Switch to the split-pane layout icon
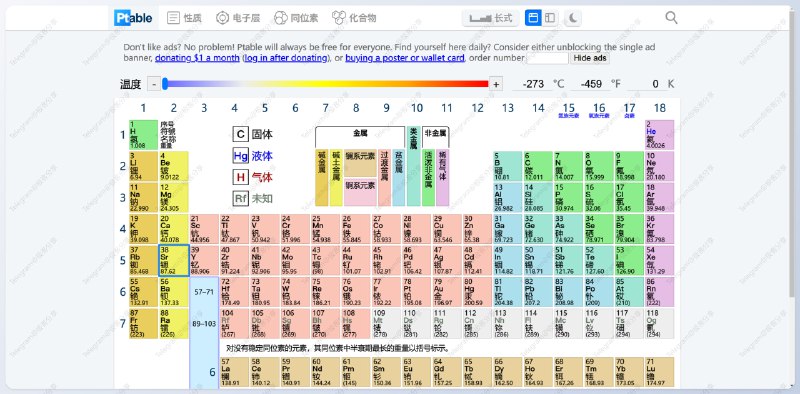Viewport: 800px width, 394px height. 549,18
